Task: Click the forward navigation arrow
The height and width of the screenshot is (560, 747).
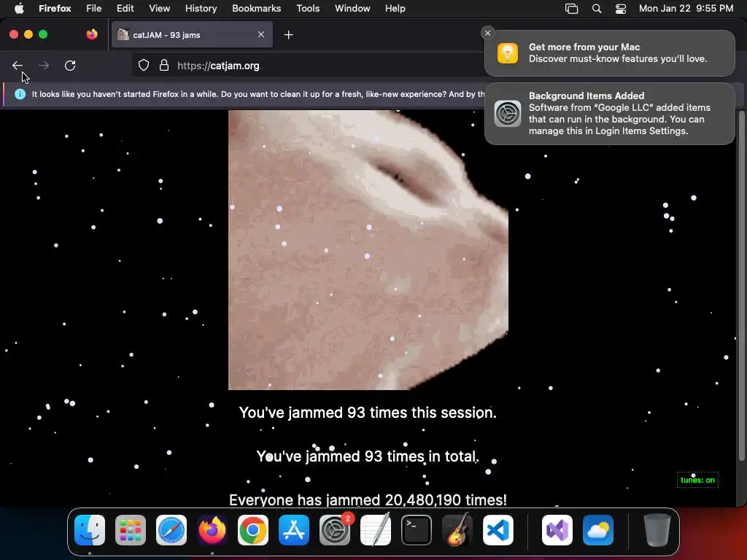Action: (43, 65)
